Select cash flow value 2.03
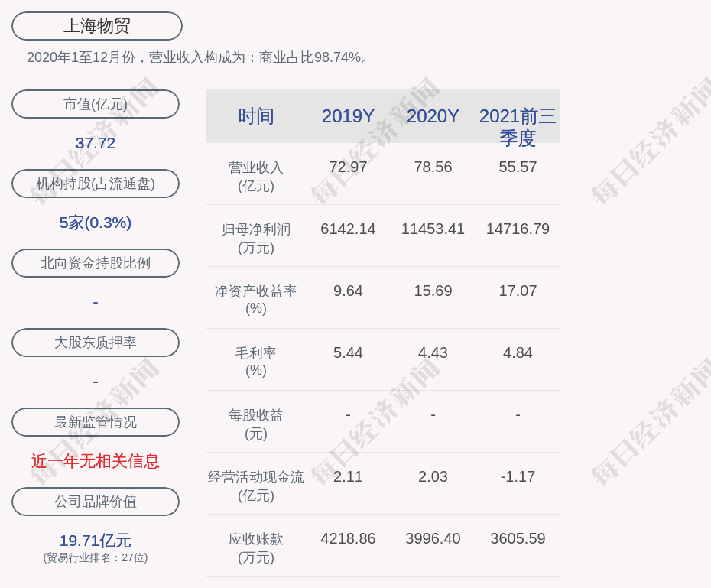 coord(433,476)
